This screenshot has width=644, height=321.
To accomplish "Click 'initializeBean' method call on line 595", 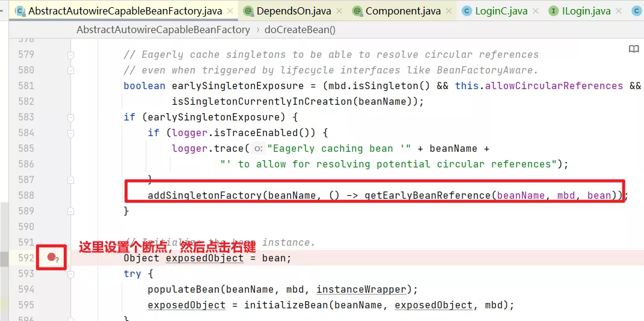I will [286, 305].
